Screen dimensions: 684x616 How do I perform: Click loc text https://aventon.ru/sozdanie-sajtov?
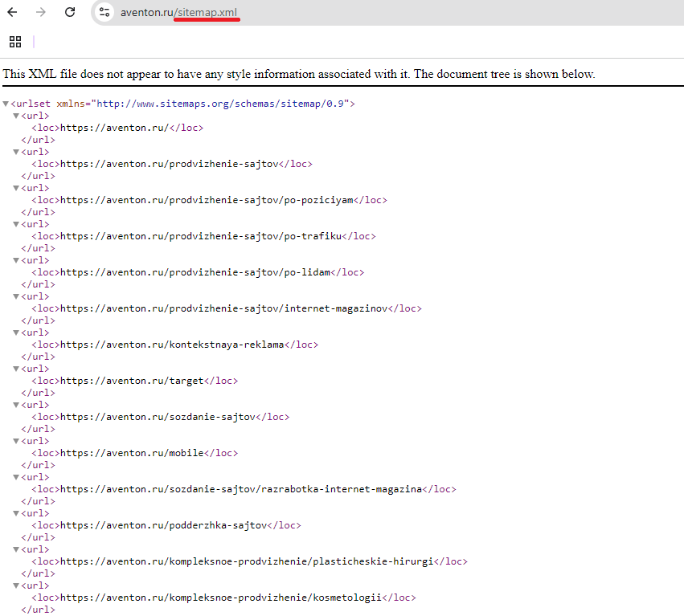click(x=158, y=417)
